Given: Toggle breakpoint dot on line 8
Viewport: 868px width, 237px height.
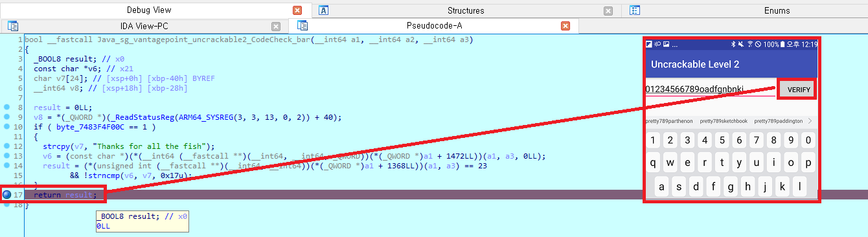Looking at the screenshot, I should click(6, 107).
